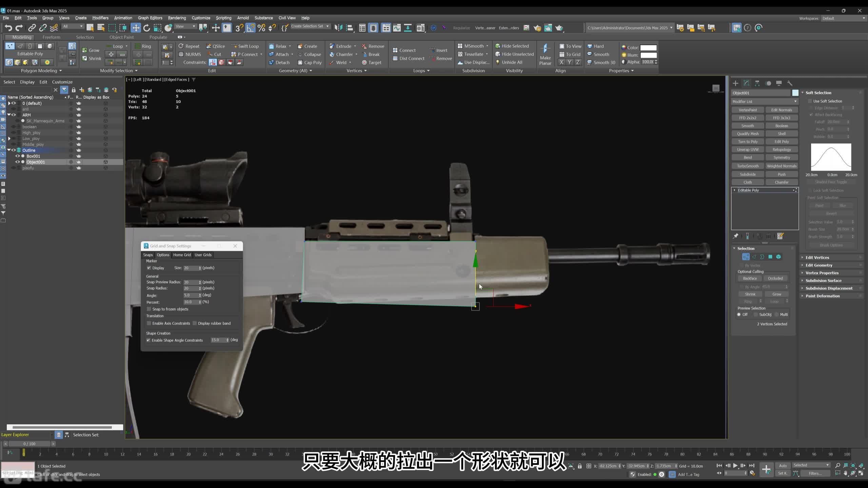Collapse the Outline layer in explorer
The height and width of the screenshot is (488, 868).
[9, 150]
